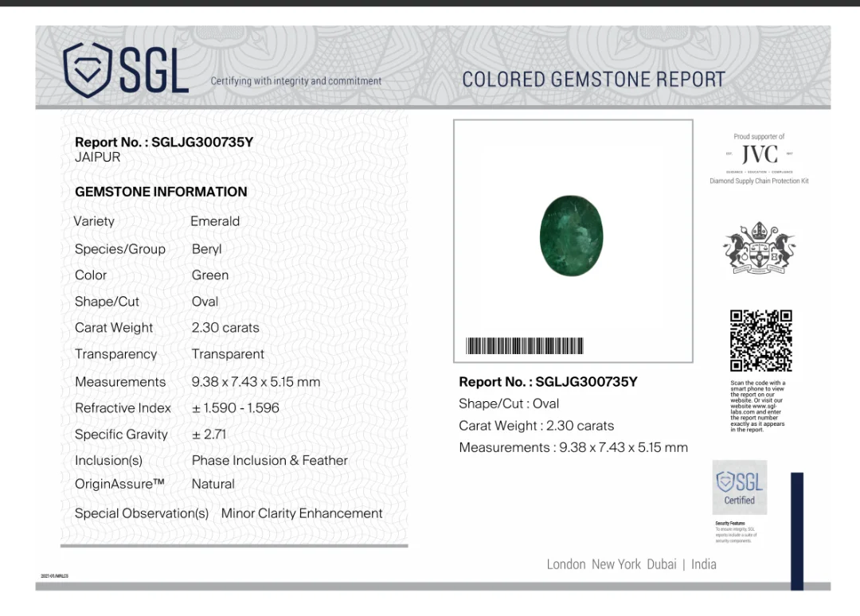Image resolution: width=860 pixels, height=616 pixels.
Task: Click the 'Scan the code' instructions paragraph
Action: coord(757,407)
